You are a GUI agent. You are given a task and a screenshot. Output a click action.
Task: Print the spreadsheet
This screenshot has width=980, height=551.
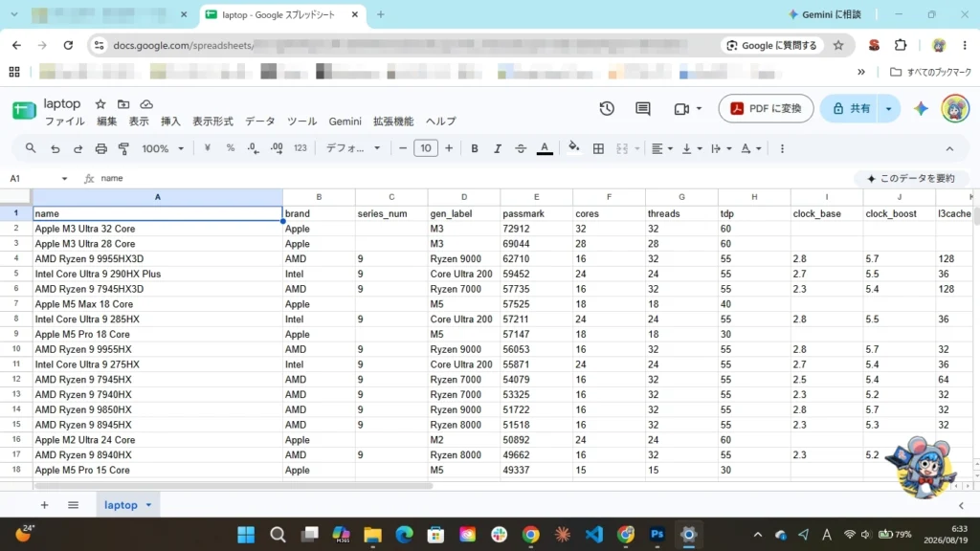coord(100,148)
